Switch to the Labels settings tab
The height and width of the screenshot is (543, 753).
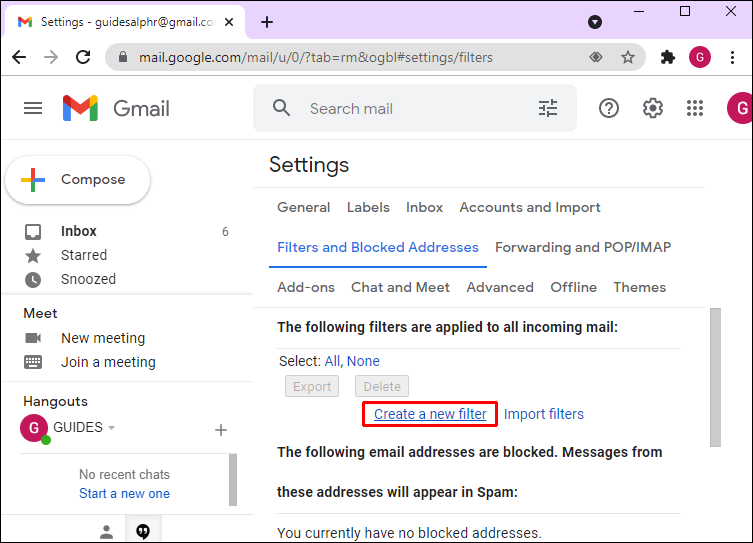(x=368, y=207)
